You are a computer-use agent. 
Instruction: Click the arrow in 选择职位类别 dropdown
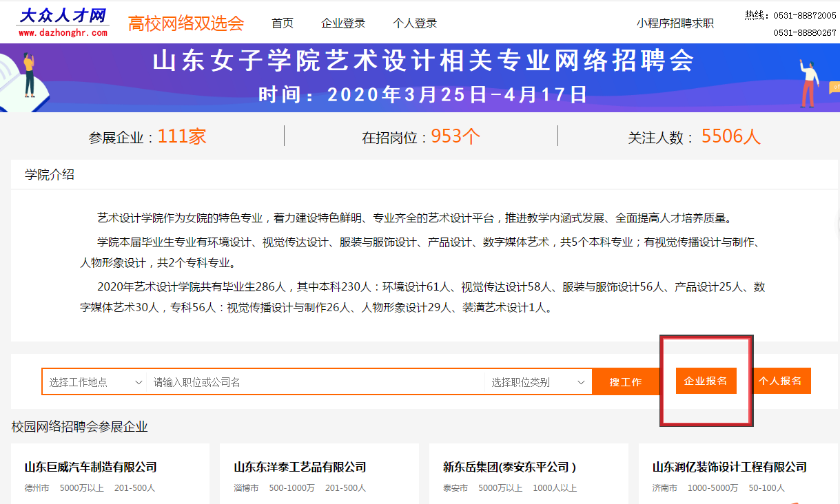[x=581, y=382]
